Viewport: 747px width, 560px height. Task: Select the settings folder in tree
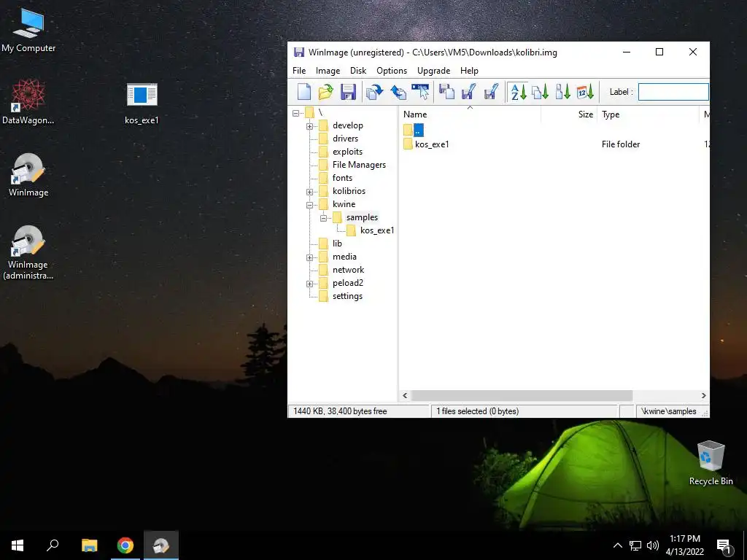(x=347, y=296)
